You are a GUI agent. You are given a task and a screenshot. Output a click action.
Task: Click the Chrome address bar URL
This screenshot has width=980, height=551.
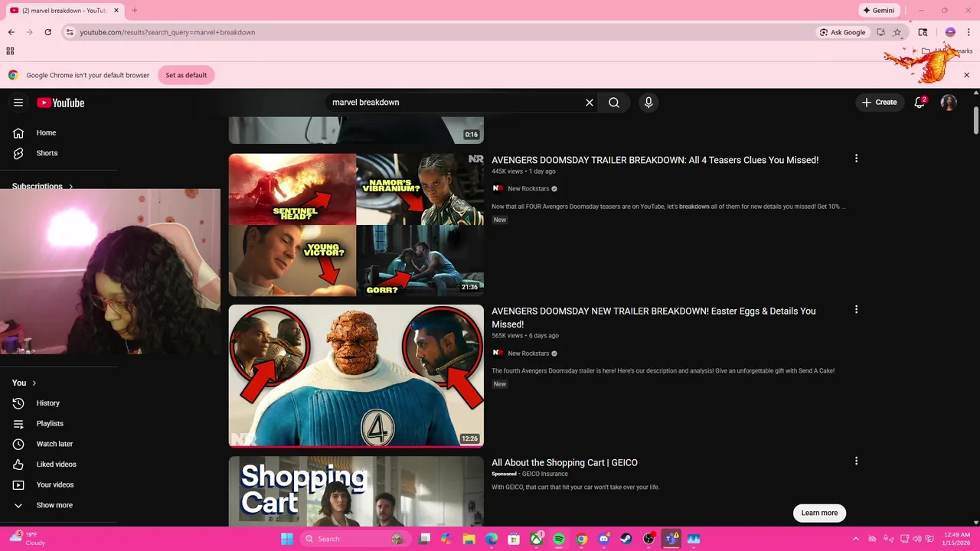tap(167, 32)
